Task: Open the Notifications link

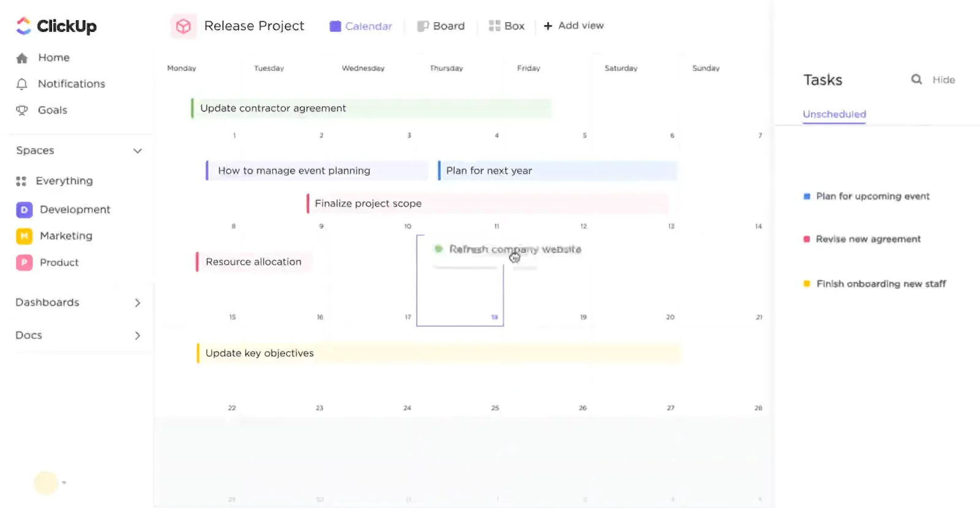Action: [x=72, y=84]
